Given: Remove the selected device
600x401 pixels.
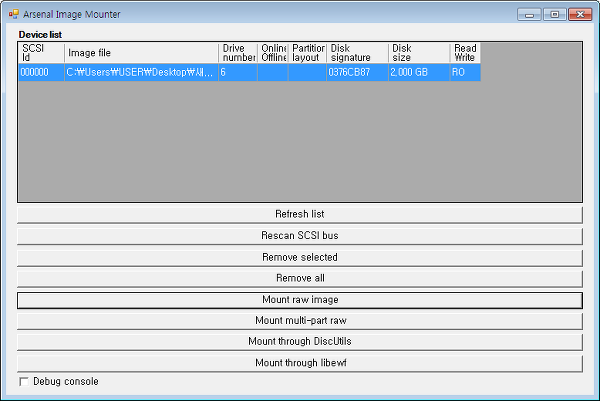Looking at the screenshot, I should 300,257.
